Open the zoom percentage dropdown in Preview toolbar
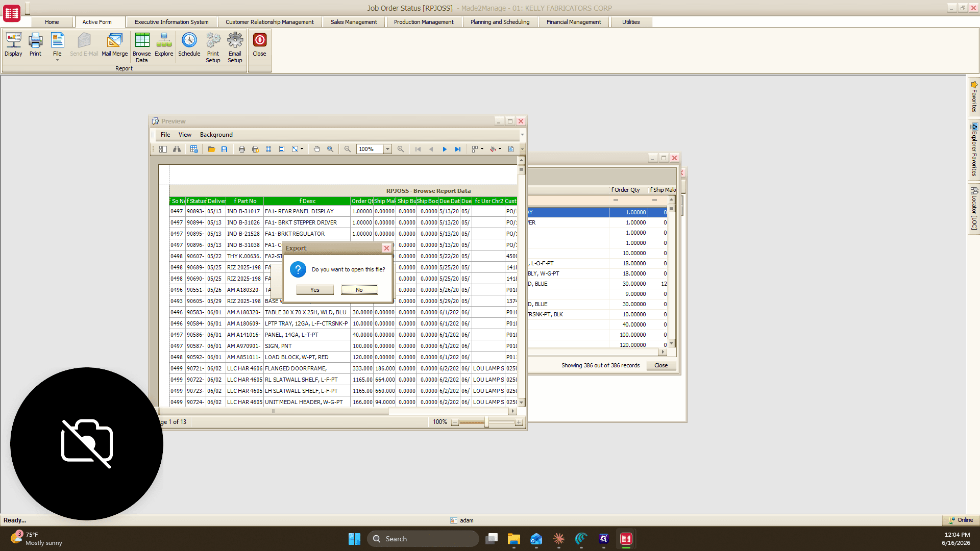Screen dimensions: 980x551 click(387, 149)
